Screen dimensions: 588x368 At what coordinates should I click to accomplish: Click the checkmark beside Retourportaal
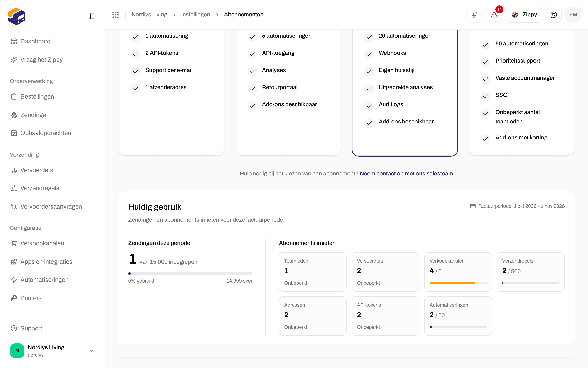(252, 88)
